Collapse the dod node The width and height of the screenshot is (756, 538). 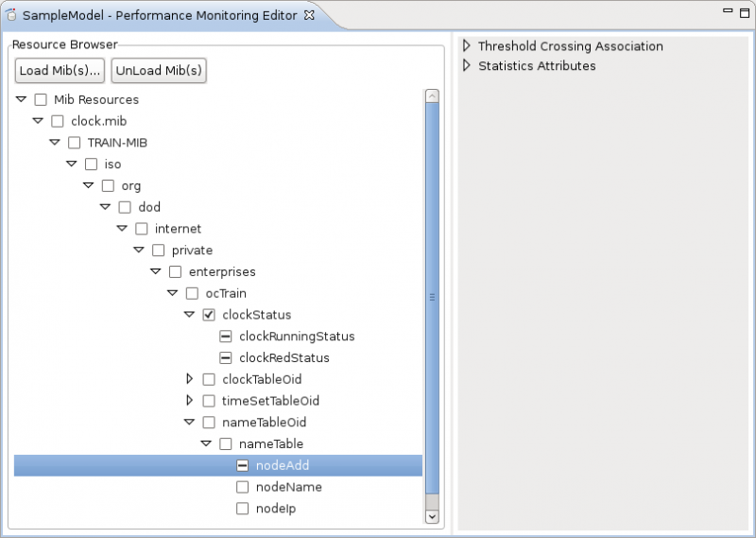point(105,206)
